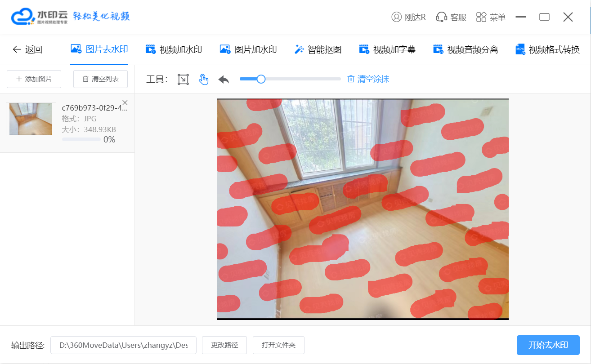The image size is (591, 364).
Task: Click the 视频加字幕 icon
Action: click(x=364, y=49)
